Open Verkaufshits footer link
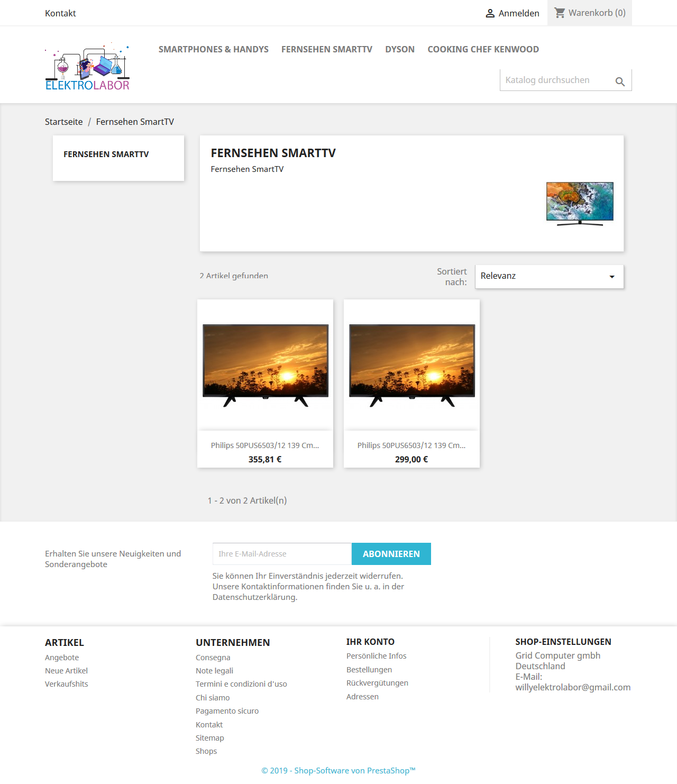The image size is (677, 784). coord(67,684)
